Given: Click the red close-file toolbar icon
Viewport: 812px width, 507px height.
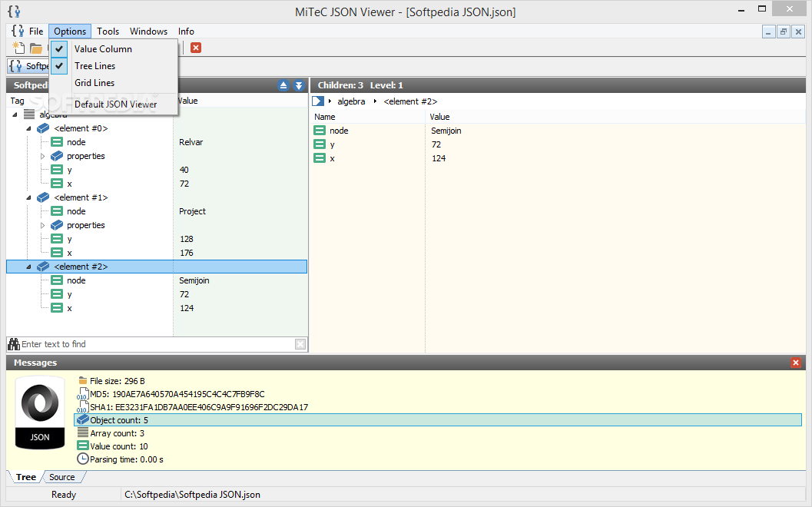Looking at the screenshot, I should click(x=196, y=48).
